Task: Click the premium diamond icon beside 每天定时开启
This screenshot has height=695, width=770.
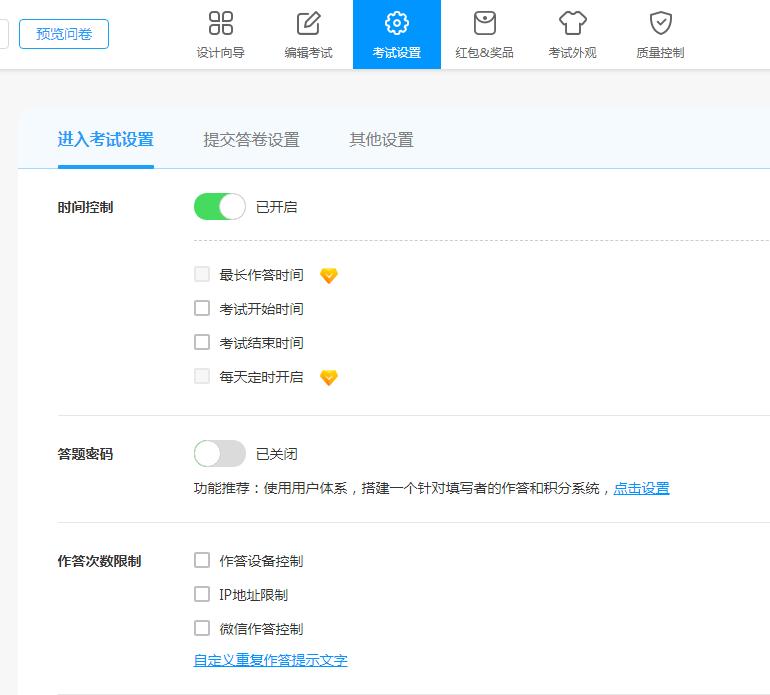Action: click(329, 378)
